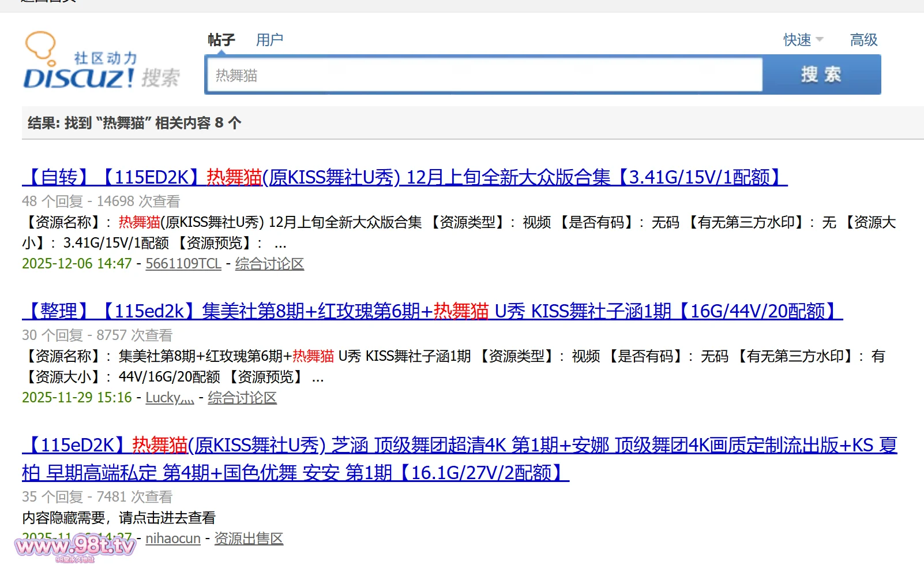924x568 pixels.
Task: Open the 综合讨论区 link under first result
Action: coord(269,264)
